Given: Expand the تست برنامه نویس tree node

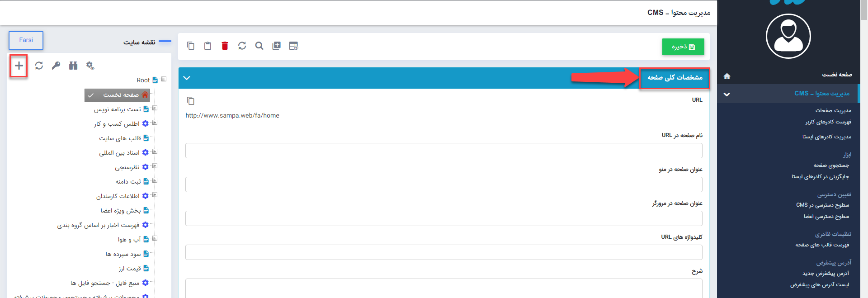Looking at the screenshot, I should click(155, 109).
